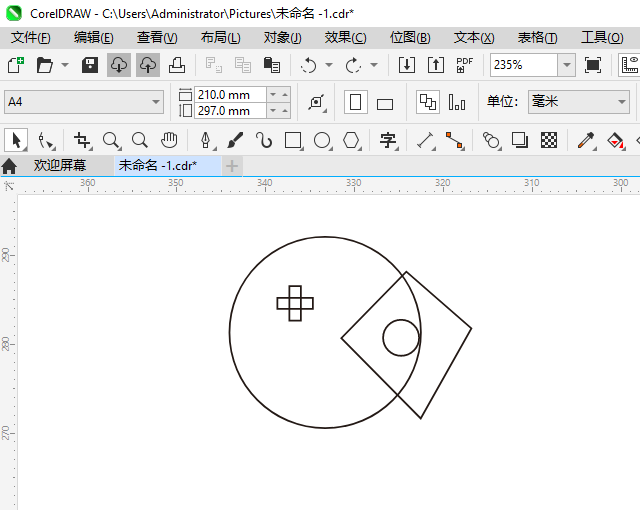Select landscape page orientation

tap(384, 102)
